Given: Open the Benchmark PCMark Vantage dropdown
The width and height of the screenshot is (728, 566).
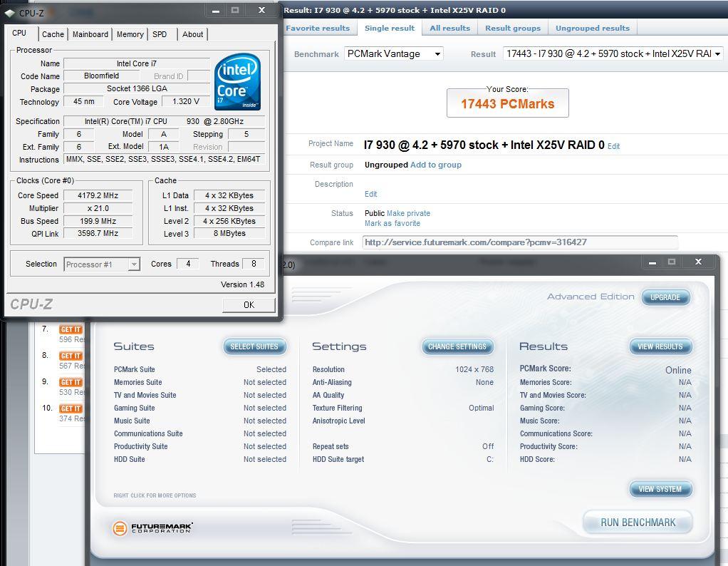Looking at the screenshot, I should click(x=394, y=54).
